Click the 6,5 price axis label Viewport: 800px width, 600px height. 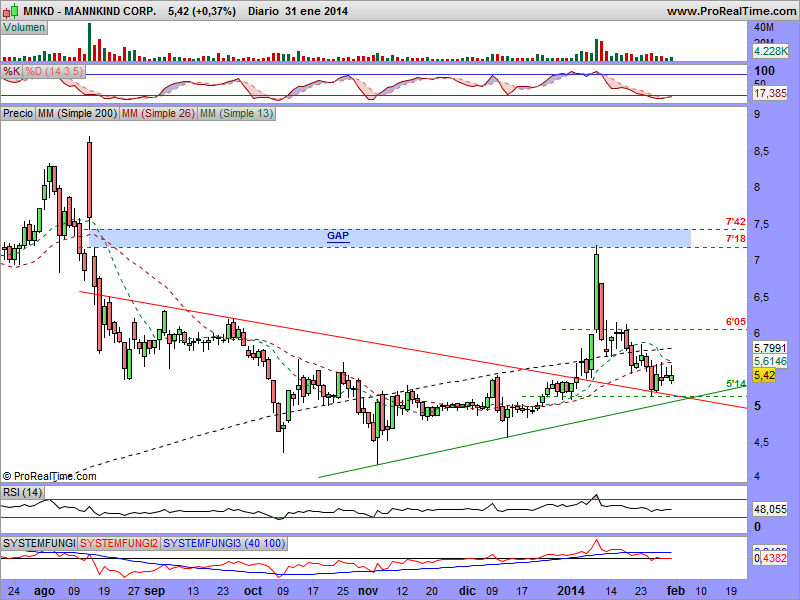(764, 297)
